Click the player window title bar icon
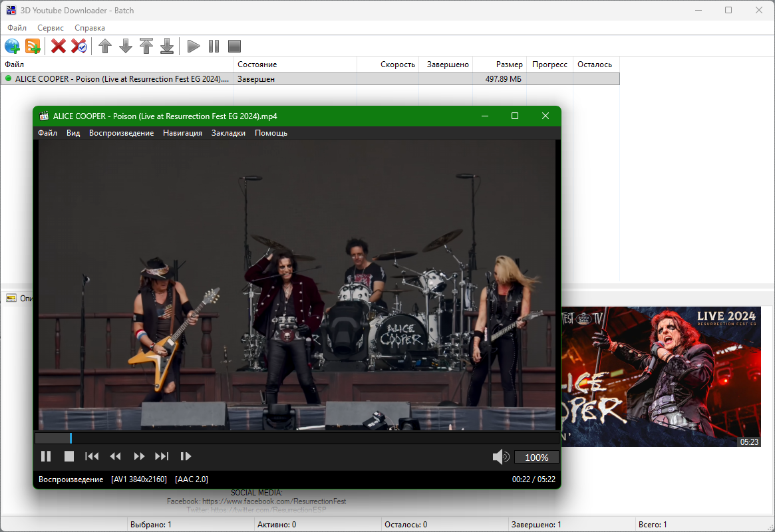 pos(44,116)
